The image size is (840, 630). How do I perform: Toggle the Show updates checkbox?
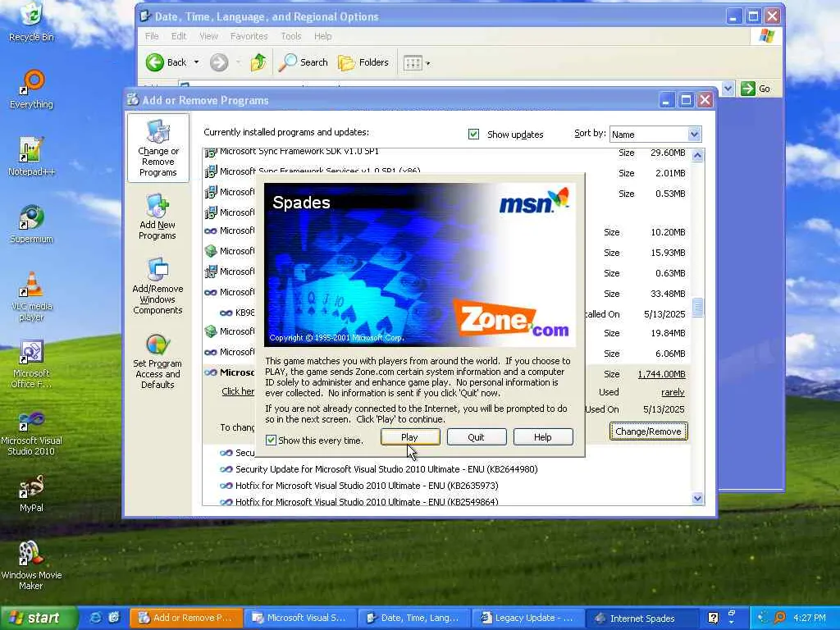click(x=473, y=134)
